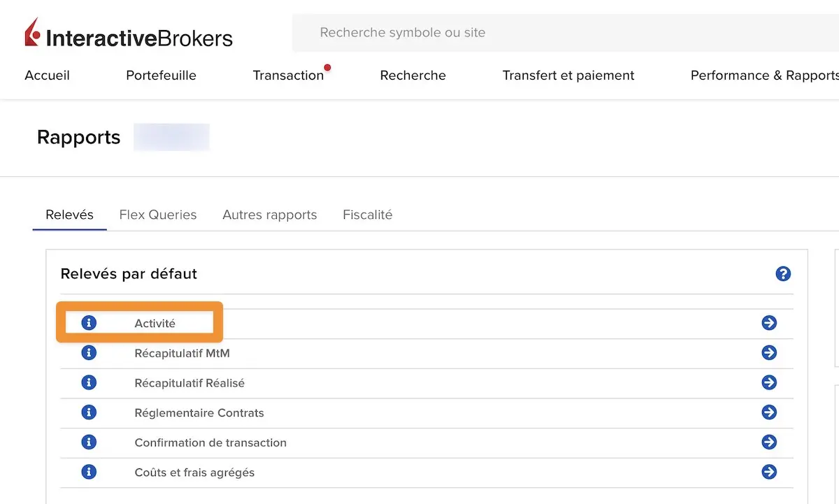This screenshot has width=839, height=504.
Task: Click the info icon beside Activité
Action: pos(89,323)
